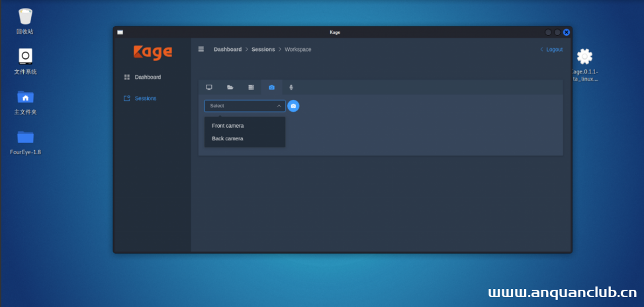Choose Front camera from the list
Screen dimensions: 644x307
tap(228, 126)
